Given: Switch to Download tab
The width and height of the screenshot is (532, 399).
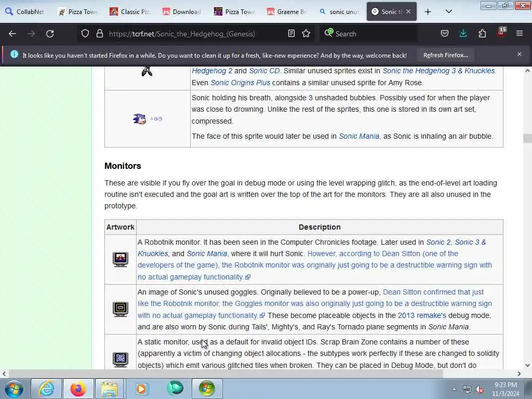Looking at the screenshot, I should [x=182, y=11].
